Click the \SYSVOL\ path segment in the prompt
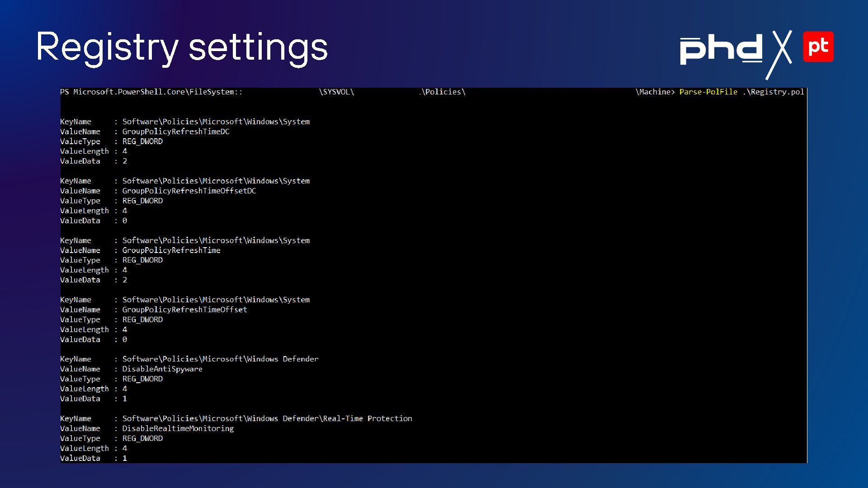 pyautogui.click(x=336, y=92)
